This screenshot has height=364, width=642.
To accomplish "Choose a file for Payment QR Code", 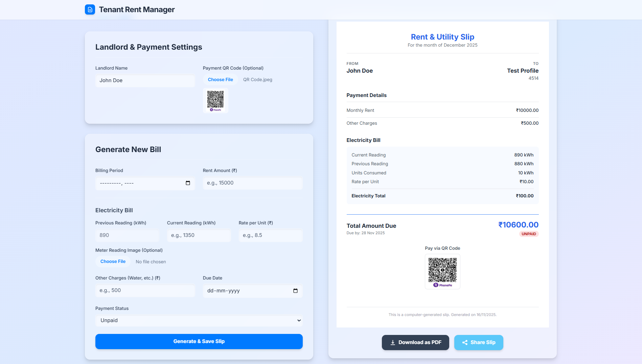I will pos(220,79).
